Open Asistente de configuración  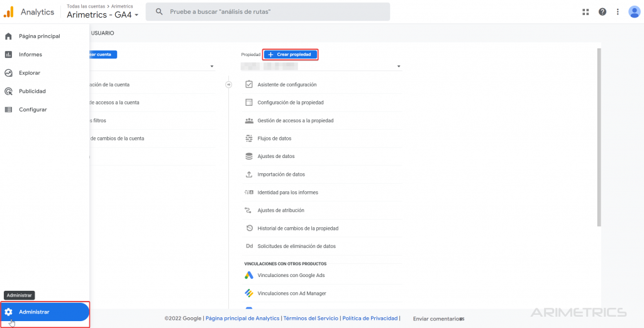tap(287, 84)
